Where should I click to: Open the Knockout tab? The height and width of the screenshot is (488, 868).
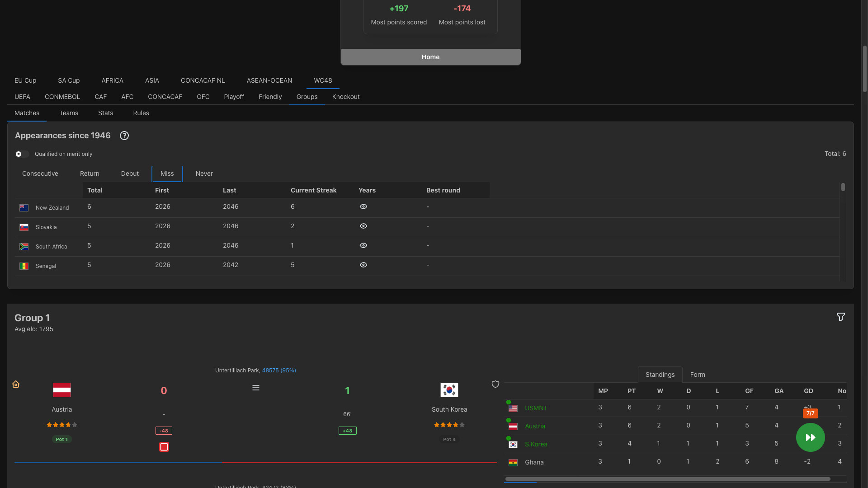(345, 97)
